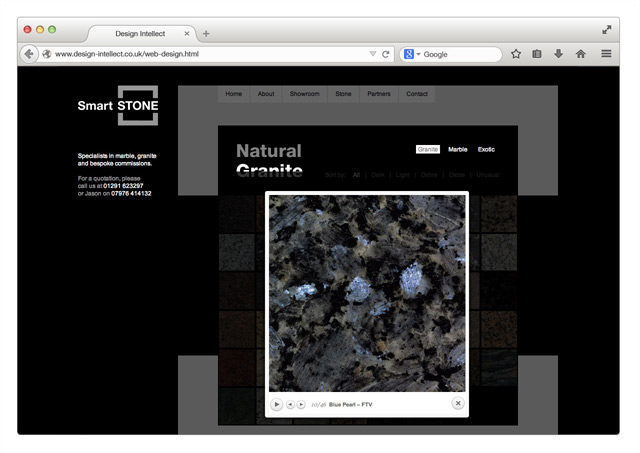Play the lightbox slideshow

tap(277, 404)
